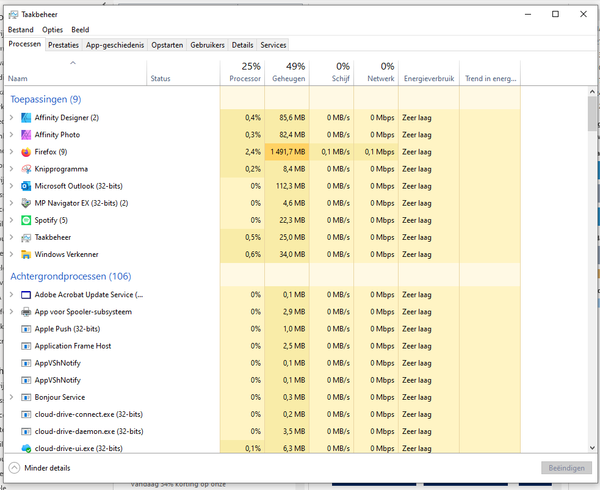Open the Bestand menu
This screenshot has height=490, width=600.
(x=21, y=30)
